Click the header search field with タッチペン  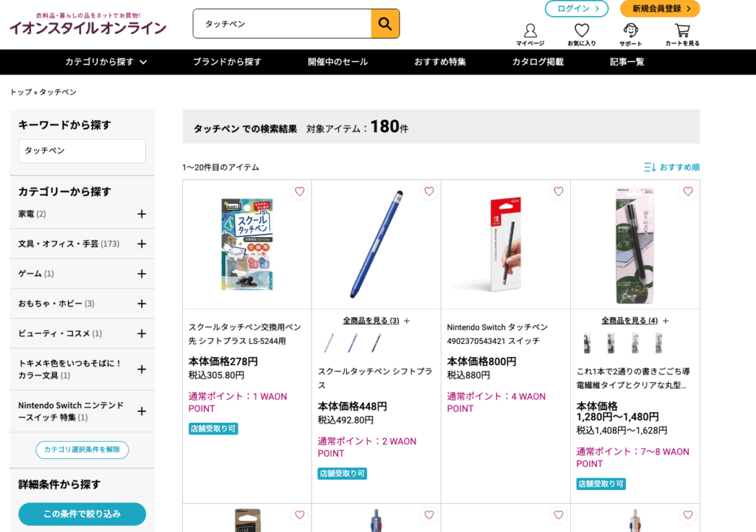point(282,24)
